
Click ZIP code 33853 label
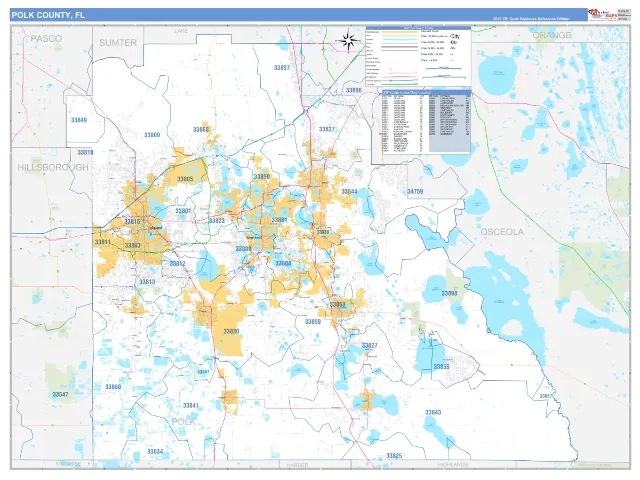(338, 304)
